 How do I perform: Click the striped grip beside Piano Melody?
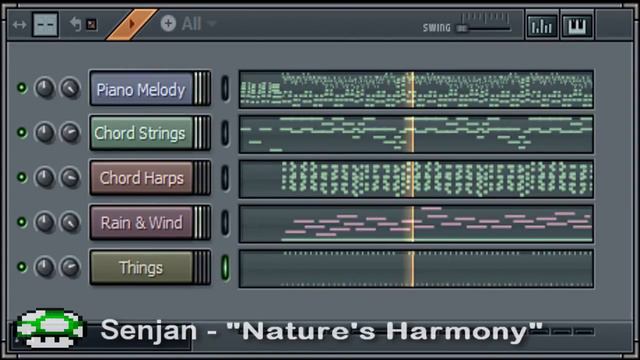202,89
